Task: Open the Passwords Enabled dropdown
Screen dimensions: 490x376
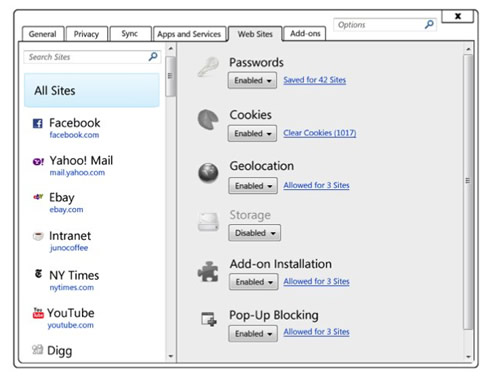Action: [252, 80]
